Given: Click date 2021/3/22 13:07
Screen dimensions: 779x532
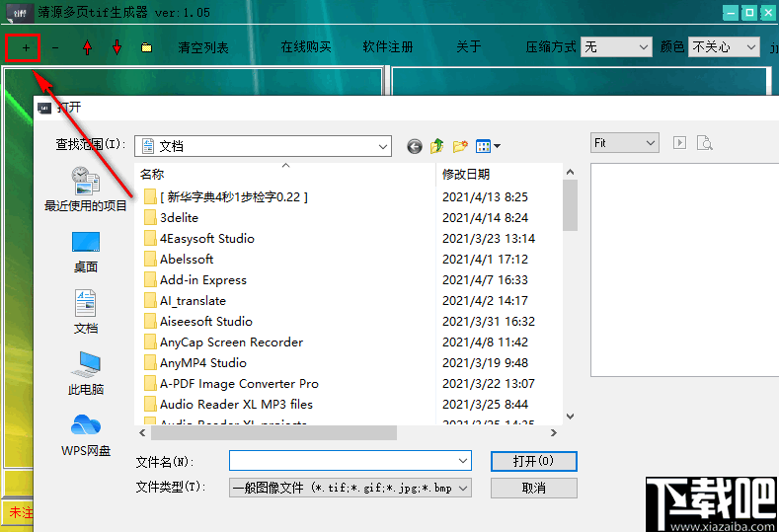Looking at the screenshot, I should [x=489, y=384].
